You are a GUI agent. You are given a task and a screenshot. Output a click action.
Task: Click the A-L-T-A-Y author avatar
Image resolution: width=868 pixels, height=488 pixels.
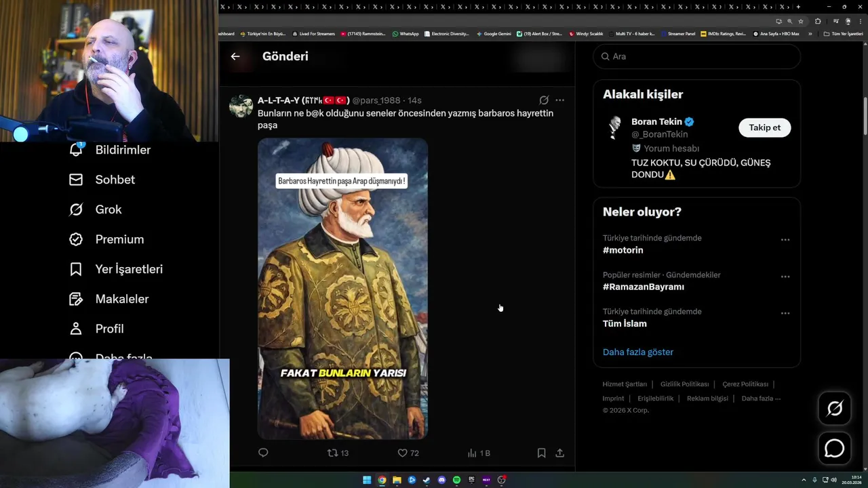click(241, 106)
